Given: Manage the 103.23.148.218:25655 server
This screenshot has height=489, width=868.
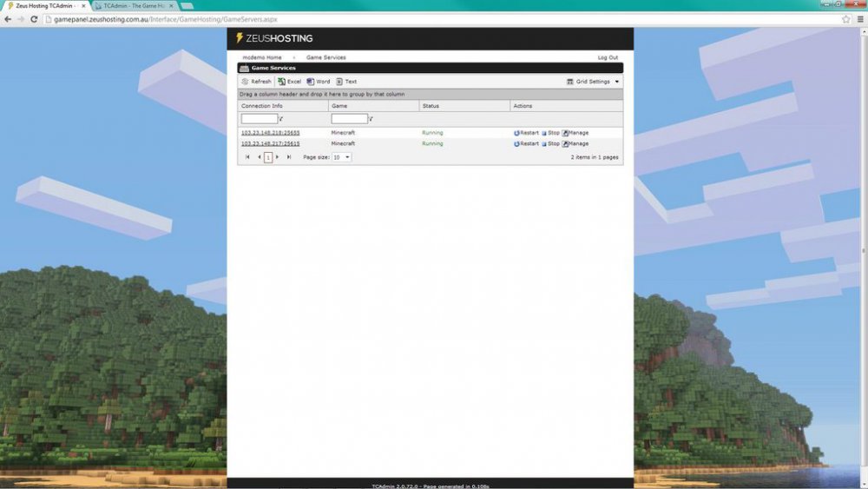Looking at the screenshot, I should (x=575, y=133).
